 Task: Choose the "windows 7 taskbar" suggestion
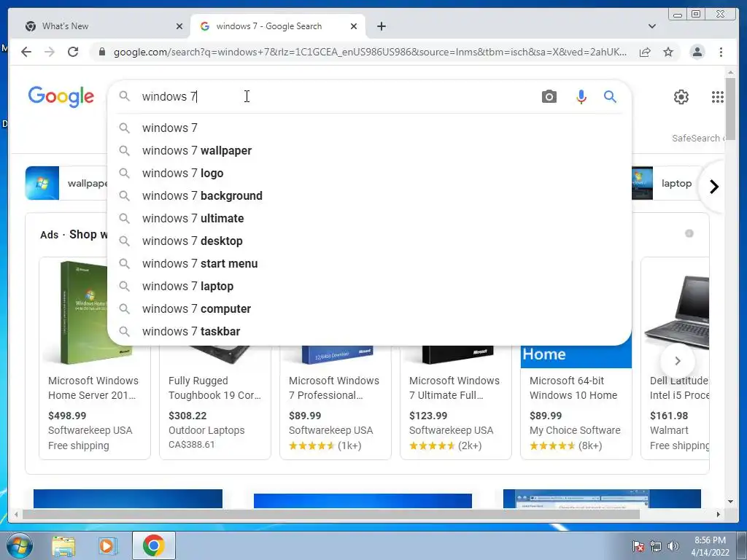tap(370, 332)
